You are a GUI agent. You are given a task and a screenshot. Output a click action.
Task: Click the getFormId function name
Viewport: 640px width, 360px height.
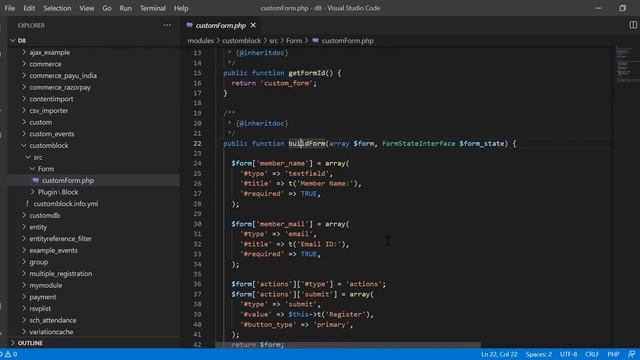(307, 73)
